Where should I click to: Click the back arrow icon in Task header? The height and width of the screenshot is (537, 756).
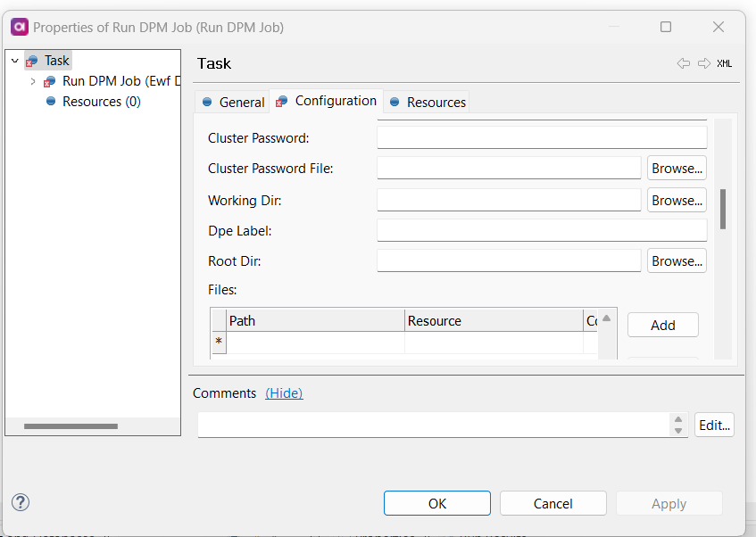684,63
